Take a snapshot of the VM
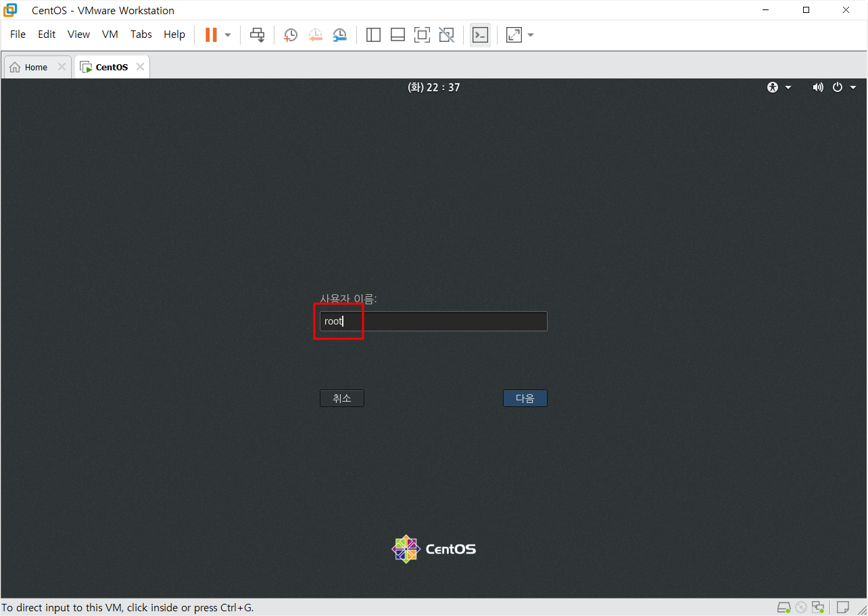868x616 pixels. pyautogui.click(x=291, y=34)
